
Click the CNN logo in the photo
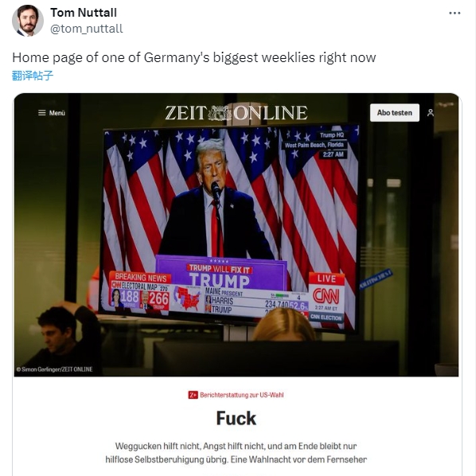pos(326,295)
